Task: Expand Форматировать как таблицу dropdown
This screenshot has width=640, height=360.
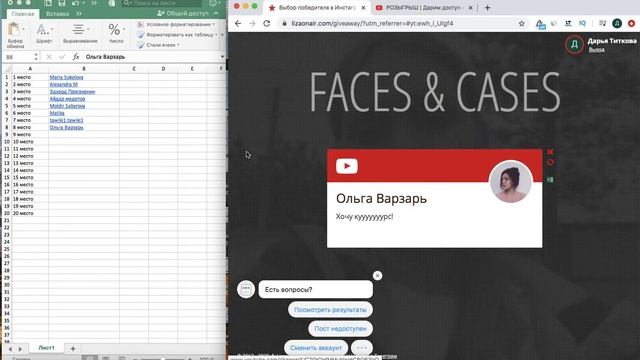Action: (x=178, y=35)
